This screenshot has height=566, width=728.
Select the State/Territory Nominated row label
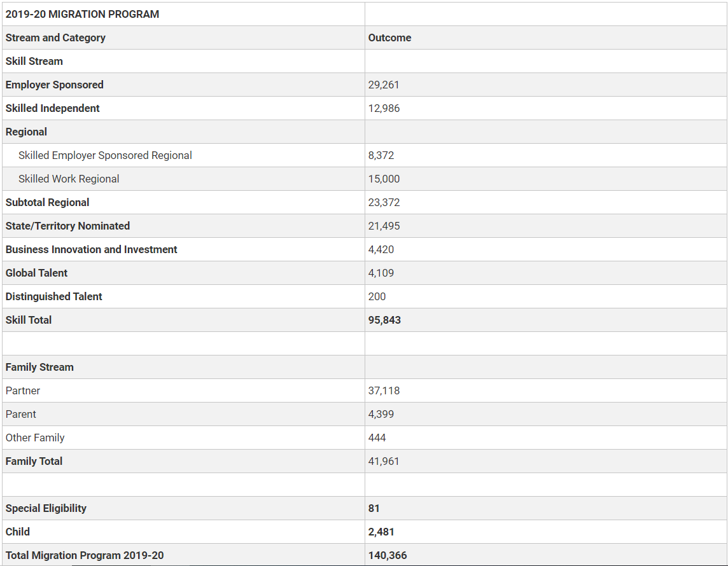(x=67, y=226)
